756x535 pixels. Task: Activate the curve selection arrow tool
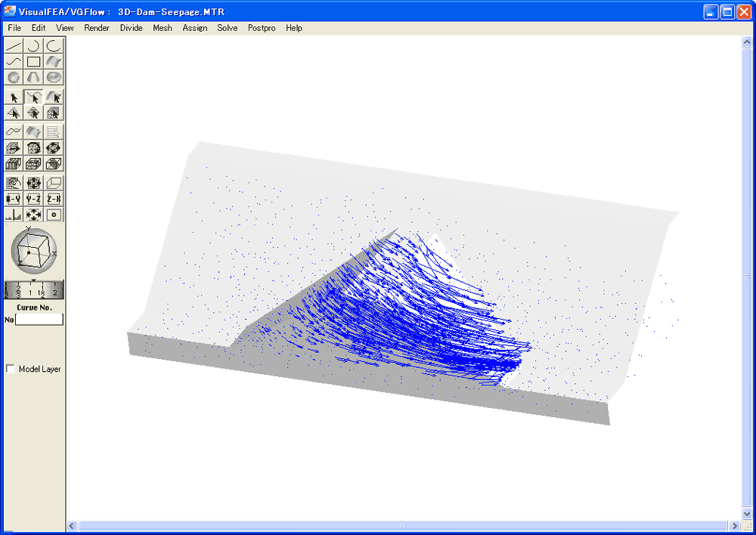pyautogui.click(x=33, y=97)
